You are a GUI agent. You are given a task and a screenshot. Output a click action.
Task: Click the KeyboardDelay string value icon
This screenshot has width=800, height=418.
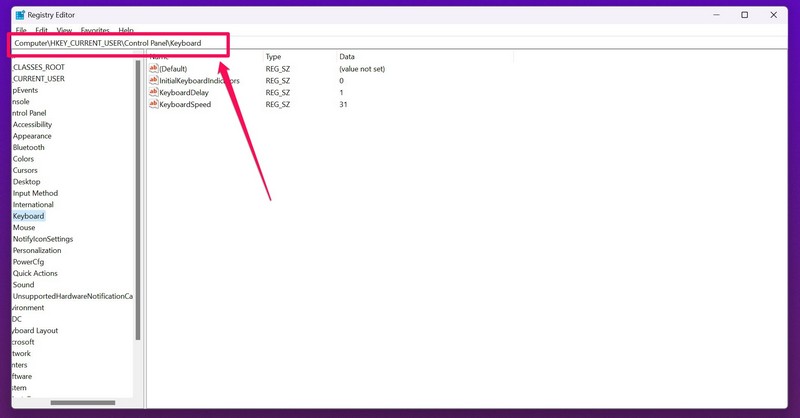[x=154, y=92]
